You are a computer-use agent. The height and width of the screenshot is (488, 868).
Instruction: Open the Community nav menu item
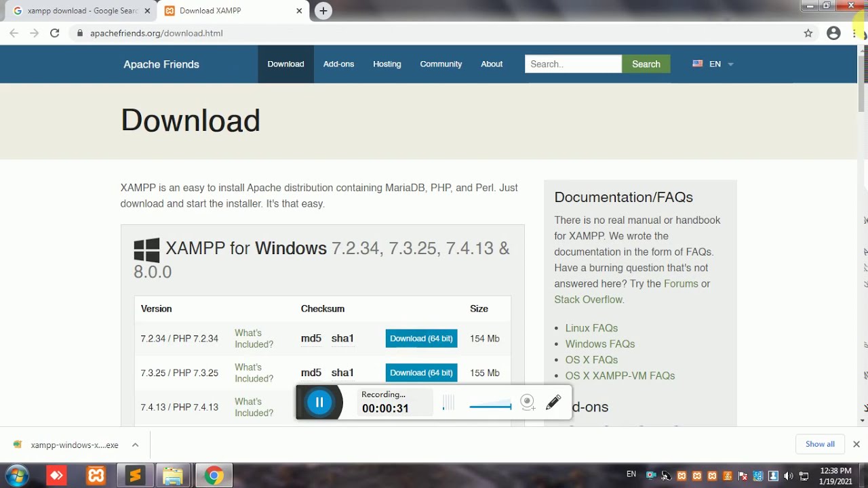click(441, 64)
